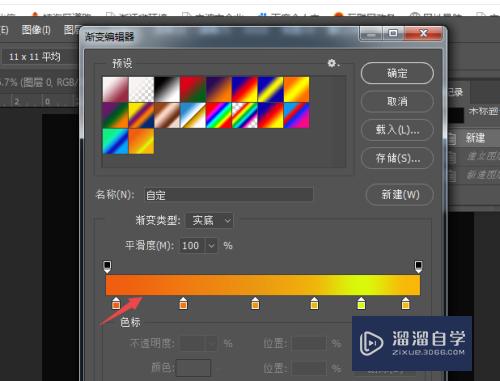The image size is (500, 381).
Task: Open the 渐变类型 dropdown showing 实底
Action: point(209,220)
